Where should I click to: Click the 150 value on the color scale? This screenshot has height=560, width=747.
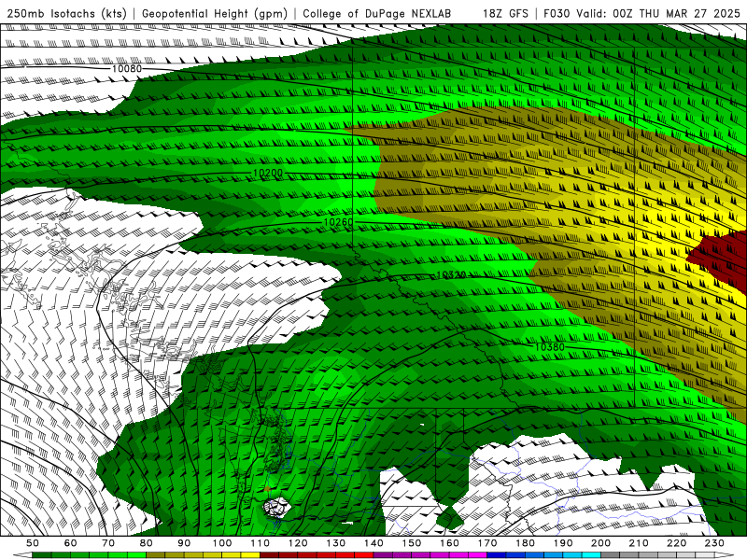(412, 543)
